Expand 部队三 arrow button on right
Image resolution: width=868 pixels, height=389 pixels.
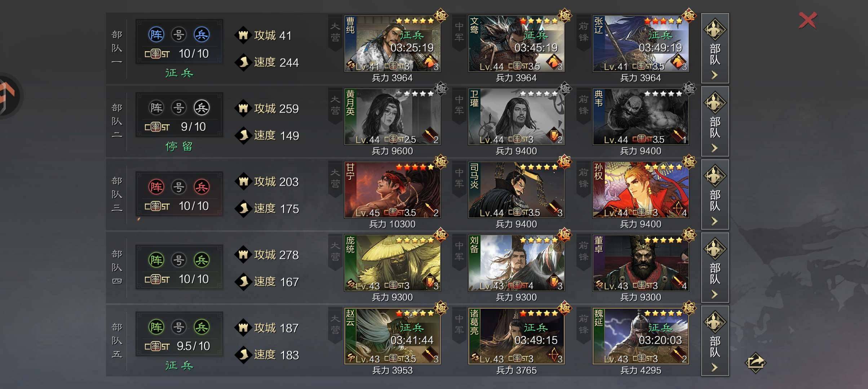715,194
